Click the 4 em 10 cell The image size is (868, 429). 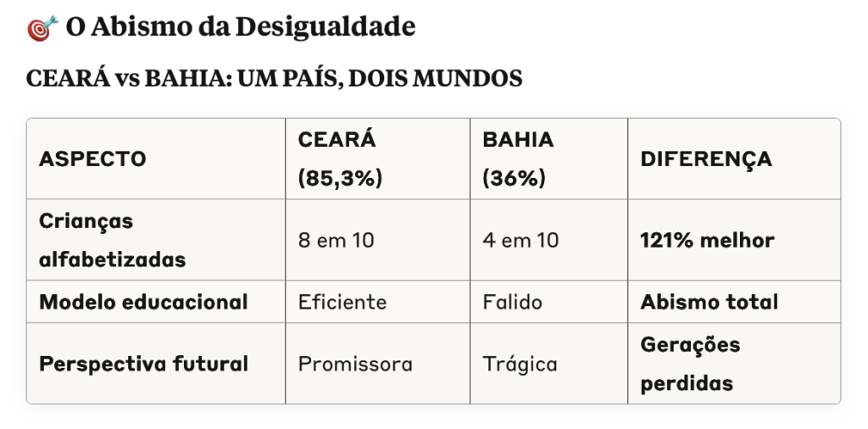520,240
